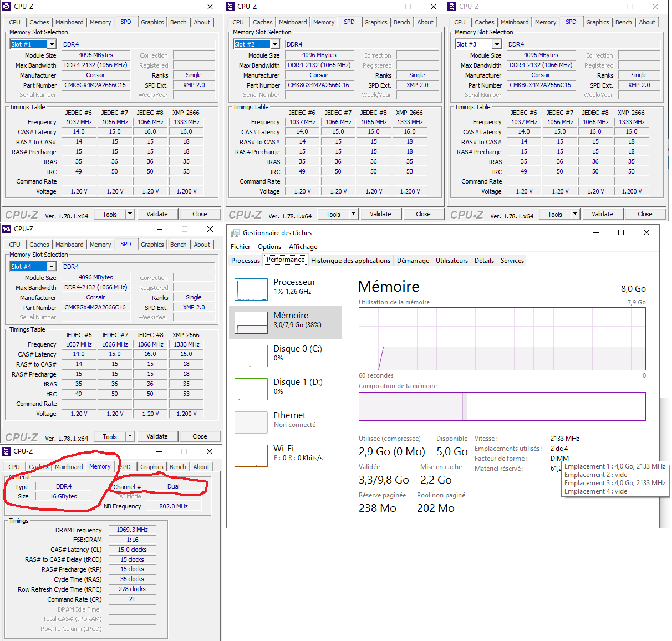Viewport: 672px width, 641px height.
Task: Open Fichier menu in Task Manager
Action: coord(241,247)
